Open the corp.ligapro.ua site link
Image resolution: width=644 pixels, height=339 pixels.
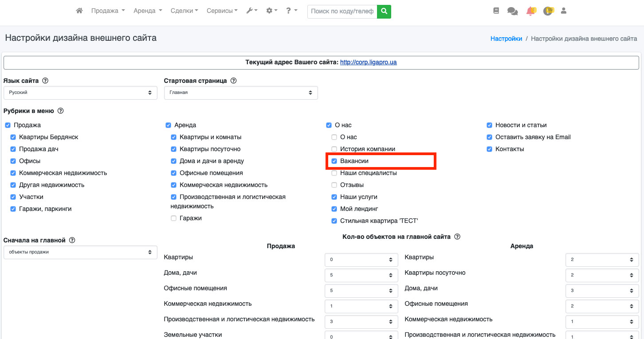368,62
